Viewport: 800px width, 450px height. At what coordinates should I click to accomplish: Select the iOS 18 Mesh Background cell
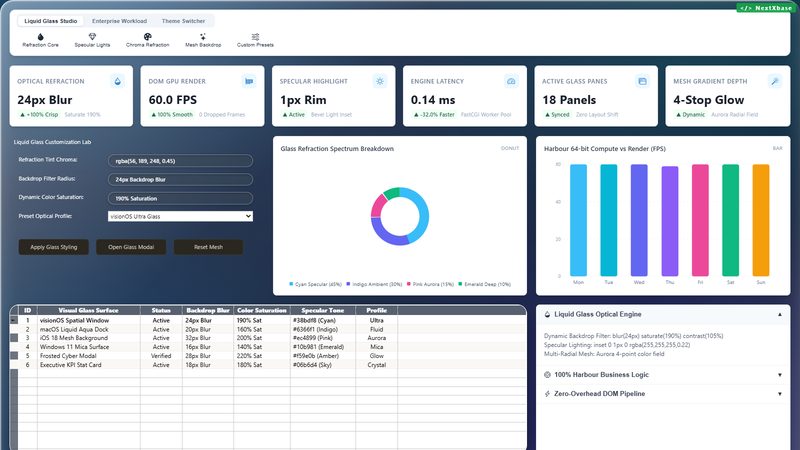tap(89, 338)
